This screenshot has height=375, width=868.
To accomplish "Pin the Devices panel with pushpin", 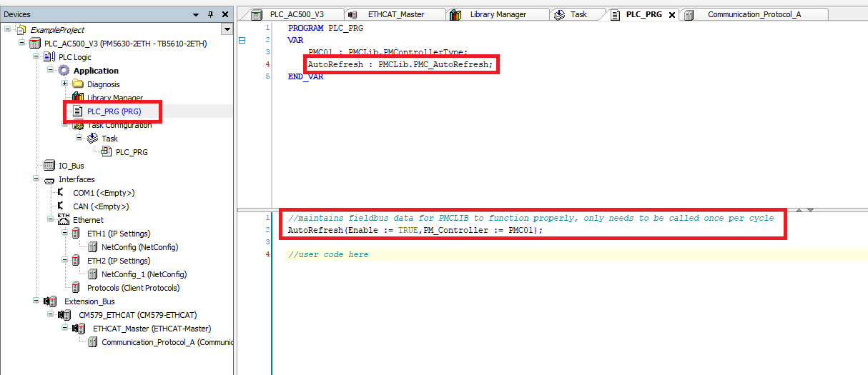I will (211, 14).
